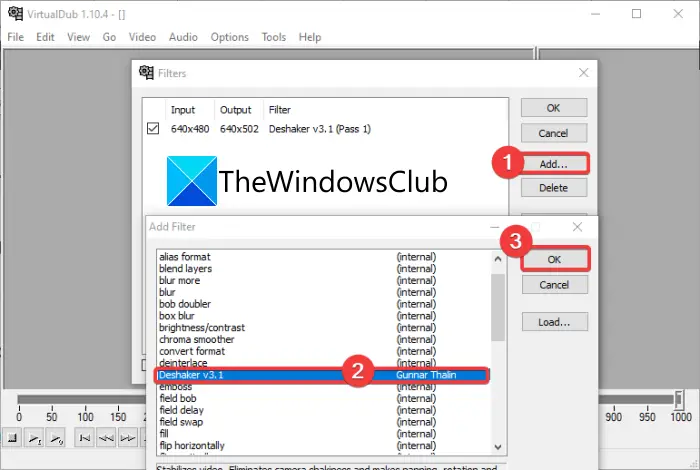Maximize the VirtualDub main window
The height and width of the screenshot is (470, 700).
[x=636, y=14]
